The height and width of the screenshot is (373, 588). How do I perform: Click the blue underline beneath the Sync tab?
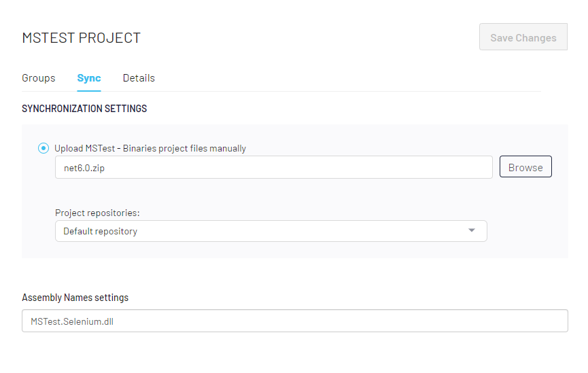click(x=89, y=90)
